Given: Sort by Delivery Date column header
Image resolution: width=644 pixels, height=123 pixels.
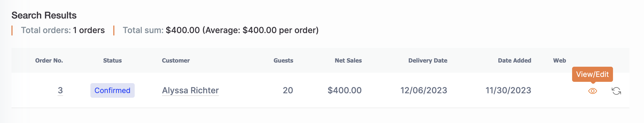Looking at the screenshot, I should pos(428,60).
